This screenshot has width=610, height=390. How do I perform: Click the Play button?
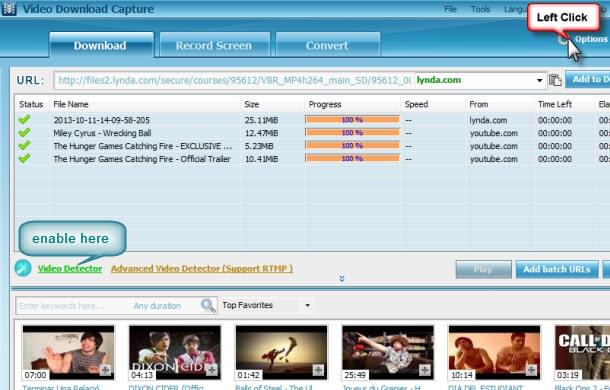click(x=484, y=269)
